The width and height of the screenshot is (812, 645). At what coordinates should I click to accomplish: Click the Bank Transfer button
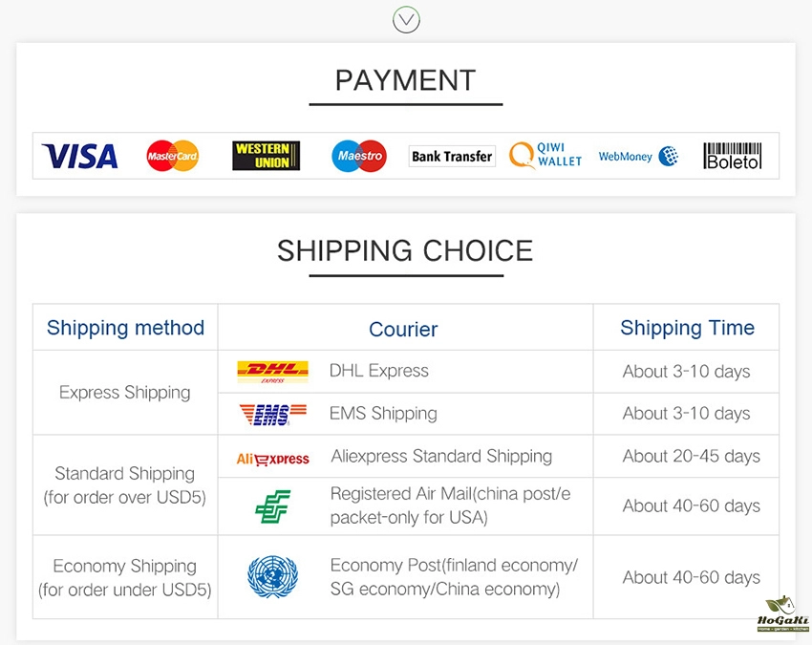tap(452, 156)
